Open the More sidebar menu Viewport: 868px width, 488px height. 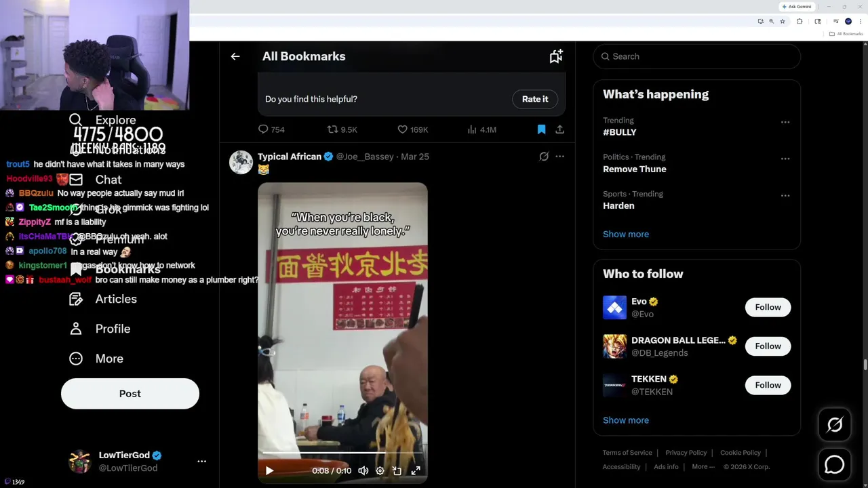[96, 359]
